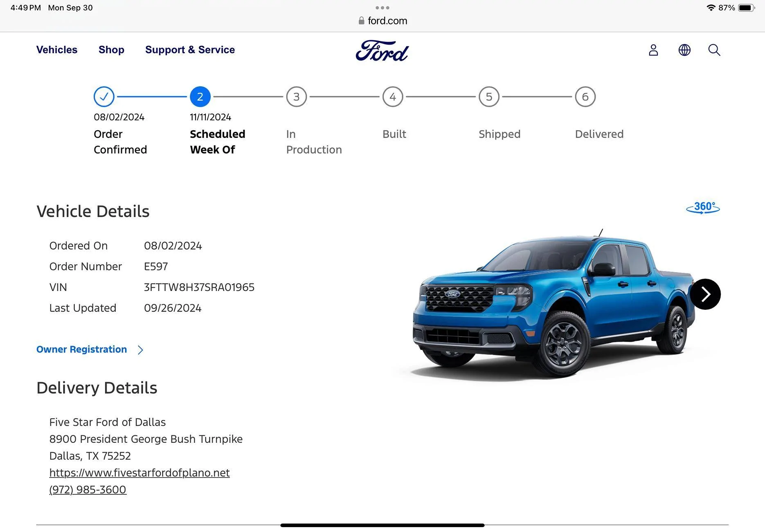Click the Ford logo
Image resolution: width=765 pixels, height=532 pixels.
pos(382,51)
